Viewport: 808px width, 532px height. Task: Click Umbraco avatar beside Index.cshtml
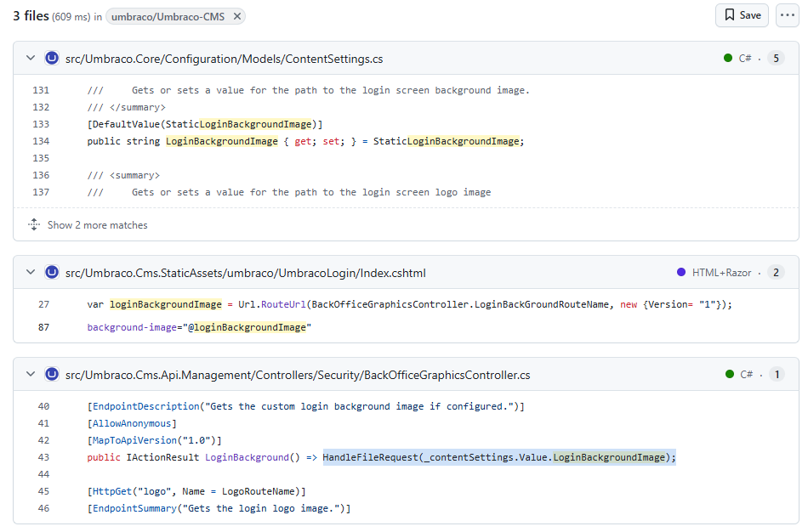pos(52,273)
